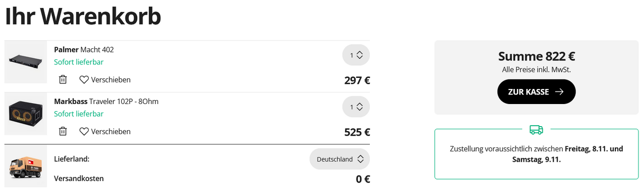Click the green delivery truck icon

click(536, 130)
